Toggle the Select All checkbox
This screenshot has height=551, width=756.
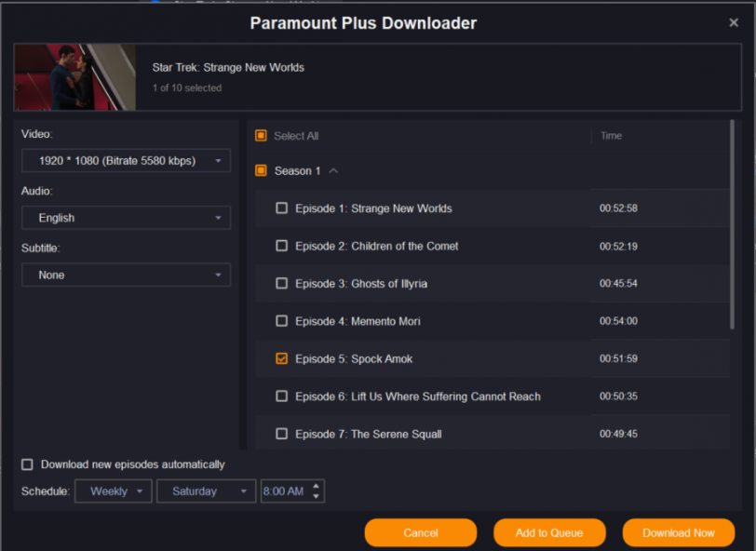click(261, 136)
